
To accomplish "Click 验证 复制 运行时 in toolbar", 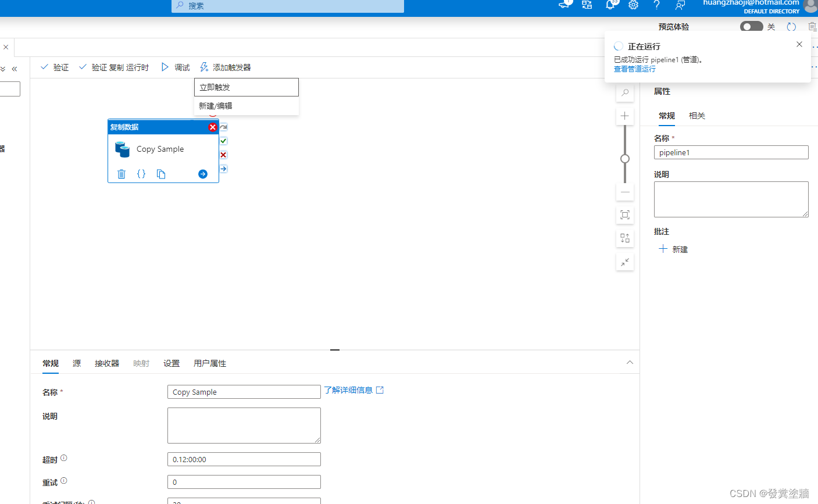I will click(x=114, y=67).
